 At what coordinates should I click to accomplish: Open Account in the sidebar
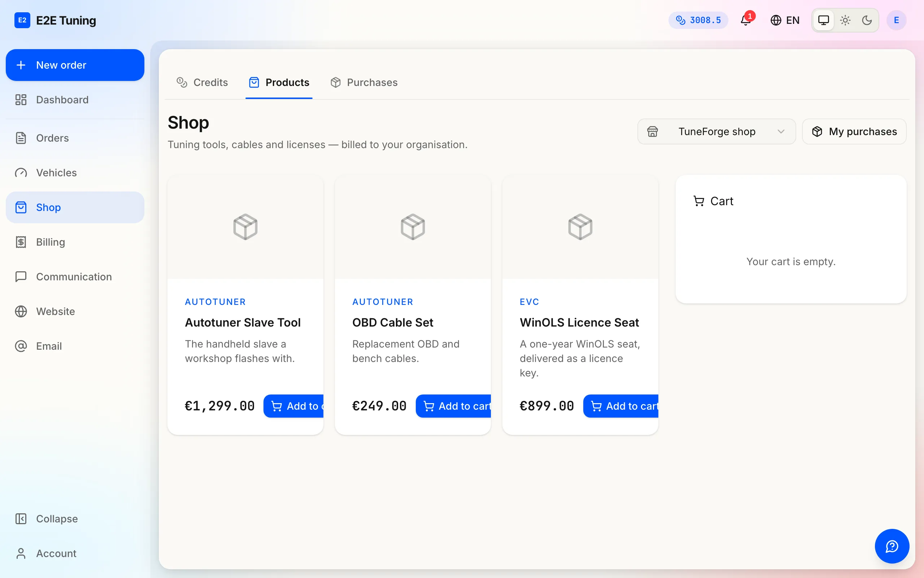75,553
